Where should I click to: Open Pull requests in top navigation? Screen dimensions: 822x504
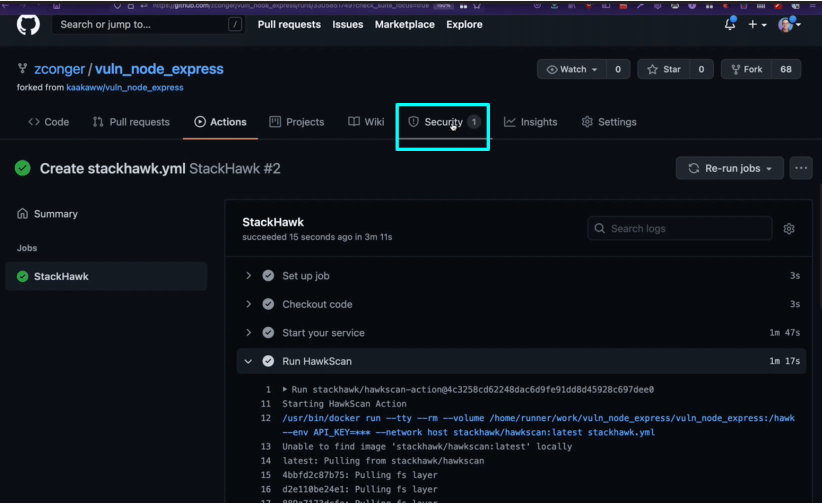[x=289, y=24]
